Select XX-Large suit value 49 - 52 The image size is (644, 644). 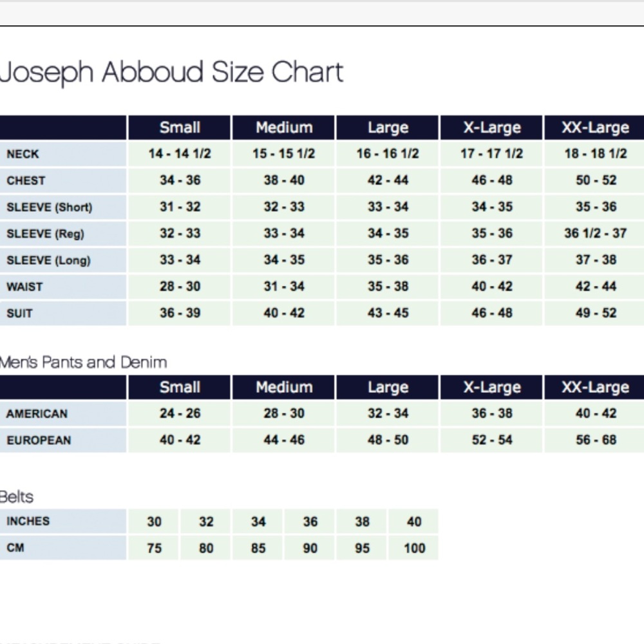tap(596, 313)
